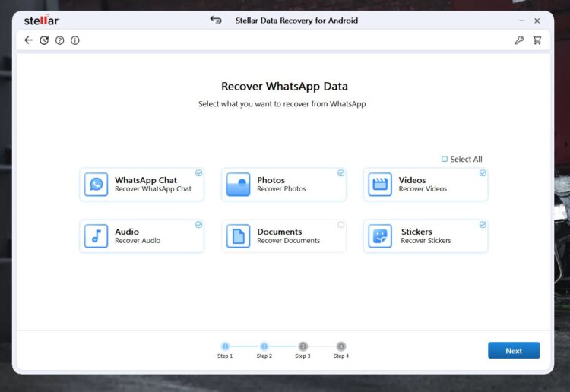This screenshot has height=392, width=570.
Task: Click the Photos landscape icon
Action: 238,184
